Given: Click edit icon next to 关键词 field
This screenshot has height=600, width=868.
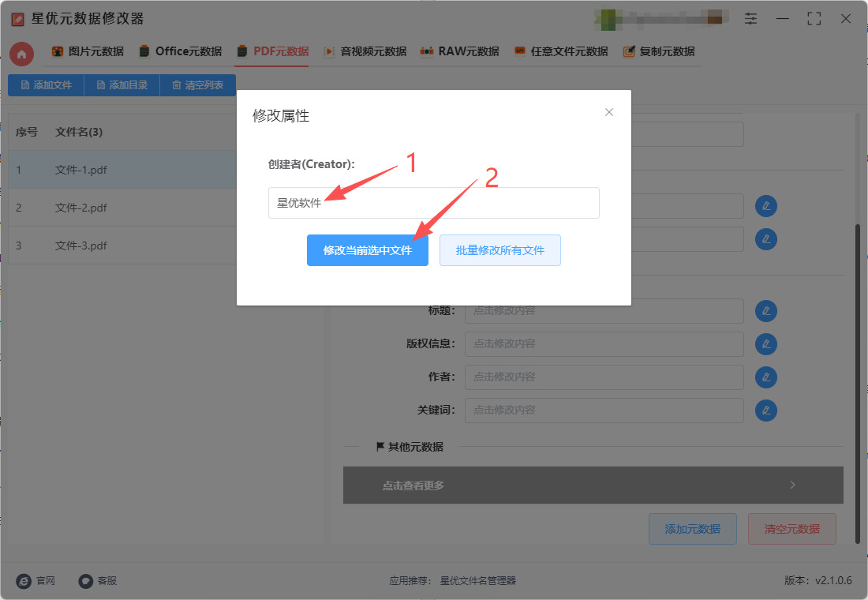Looking at the screenshot, I should (x=766, y=411).
